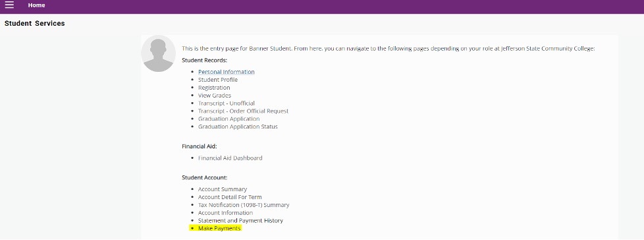Start the Graduation Application
This screenshot has height=240, width=644.
click(228, 119)
